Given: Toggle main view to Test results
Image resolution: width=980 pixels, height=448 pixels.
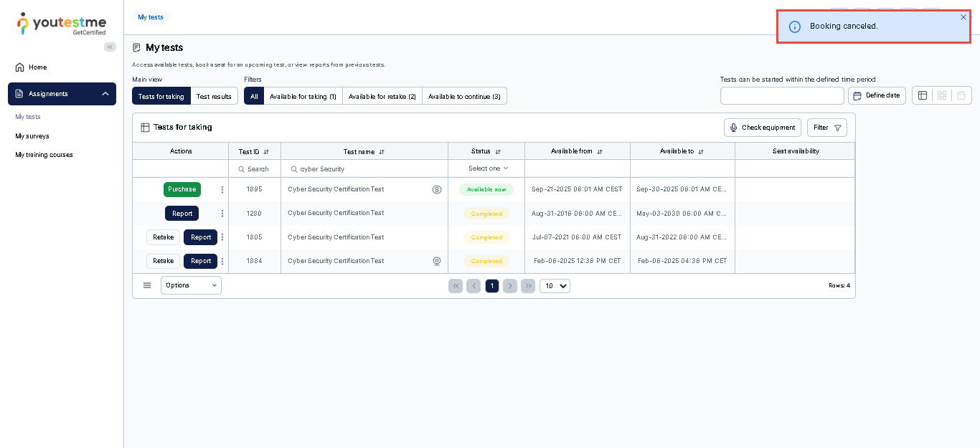Looking at the screenshot, I should (214, 96).
